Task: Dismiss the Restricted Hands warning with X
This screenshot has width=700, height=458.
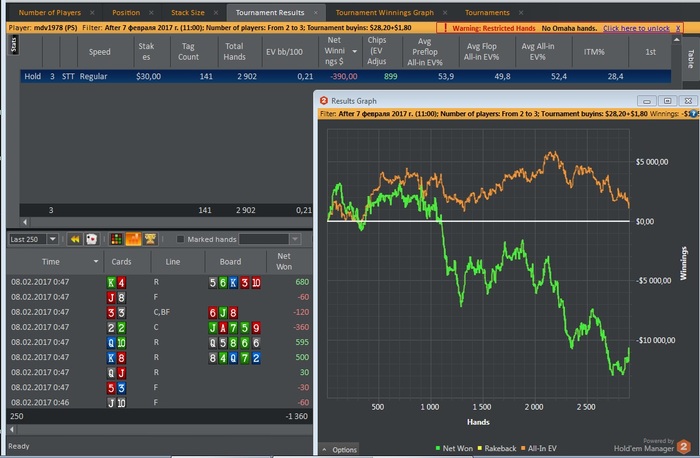Action: click(678, 28)
